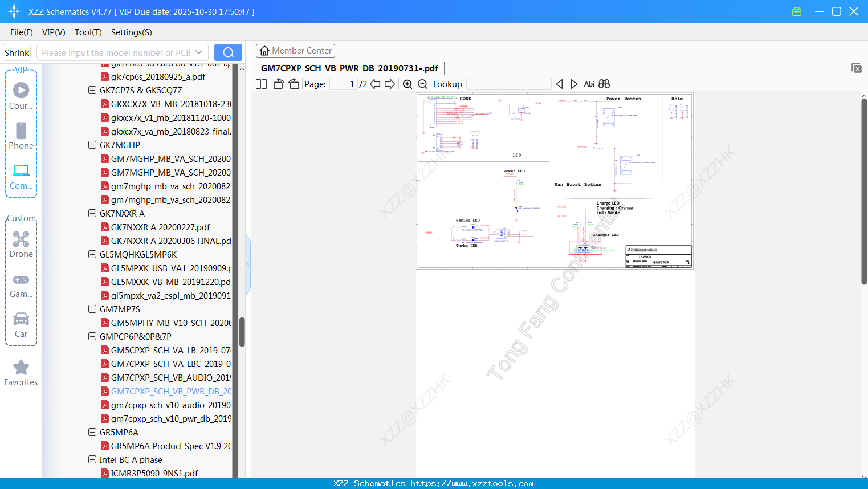
Task: Collapse the GM7MP7S folder
Action: pos(92,309)
